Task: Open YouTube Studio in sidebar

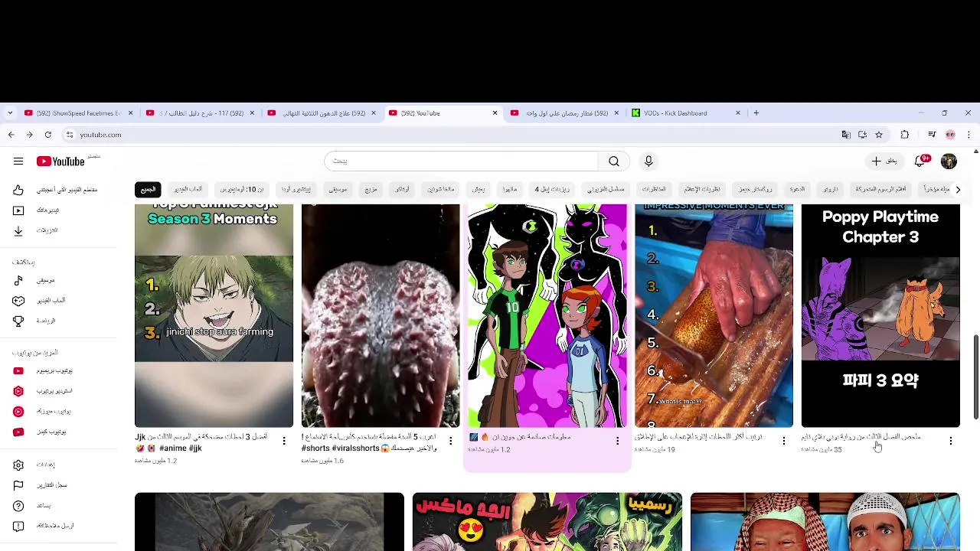Action: [59, 391]
